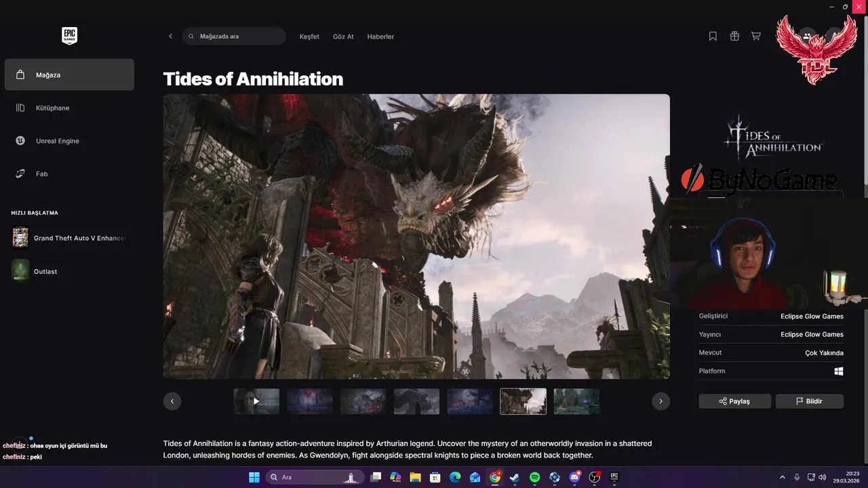Open Google Chrome from taskbar
Screen dimensions: 868x488
(x=495, y=477)
